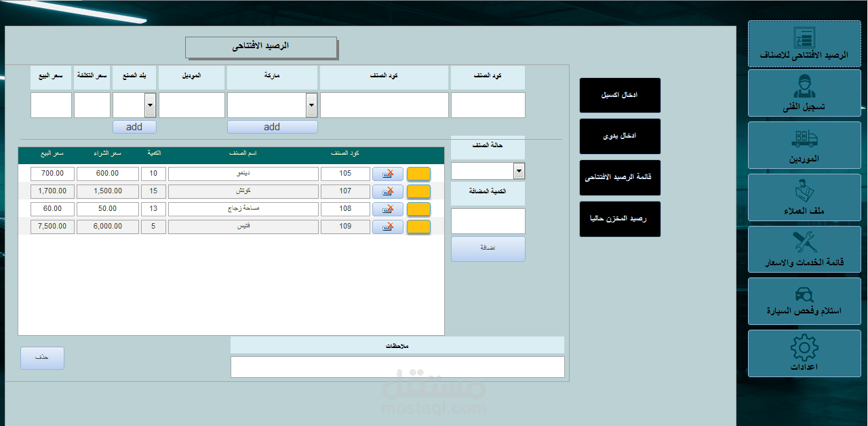Select item code cell 108
The image size is (868, 426).
coord(345,209)
